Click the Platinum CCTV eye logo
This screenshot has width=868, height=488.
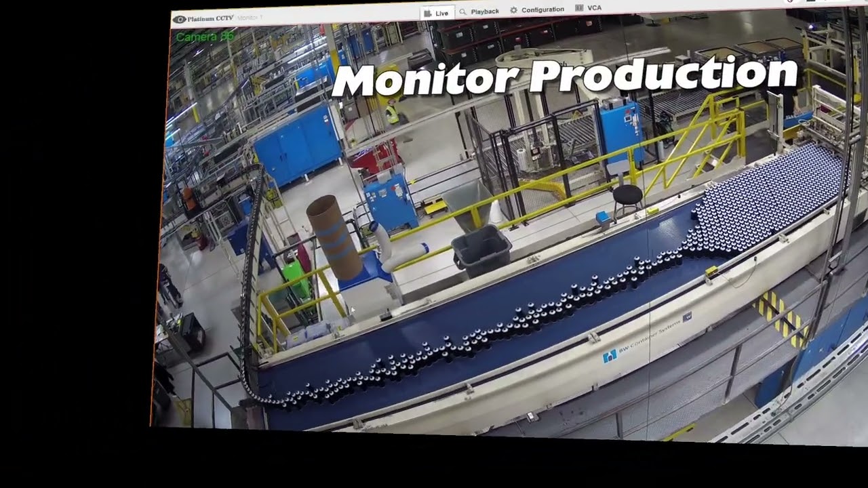point(179,20)
